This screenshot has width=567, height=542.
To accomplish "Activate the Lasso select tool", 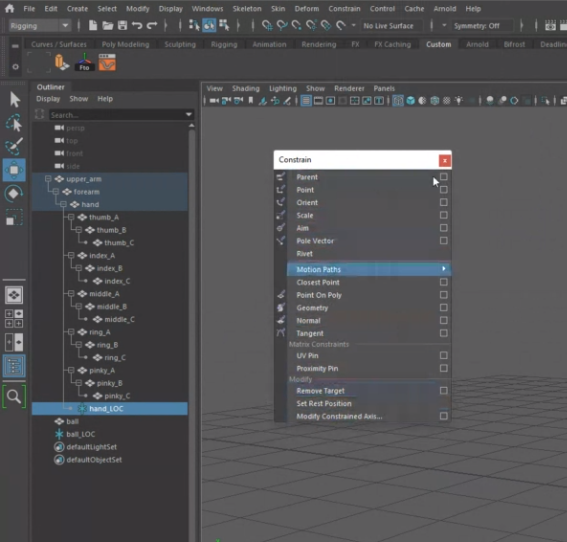I will click(x=14, y=123).
